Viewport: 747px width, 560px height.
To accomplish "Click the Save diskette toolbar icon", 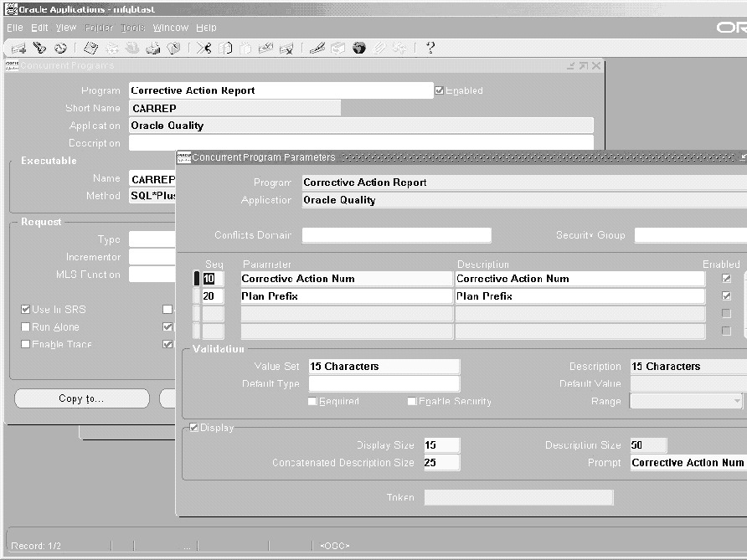I will coord(91,48).
